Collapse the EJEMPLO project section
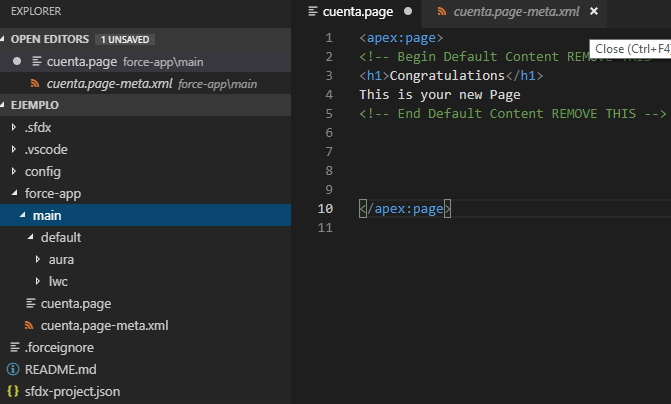 tap(5, 105)
